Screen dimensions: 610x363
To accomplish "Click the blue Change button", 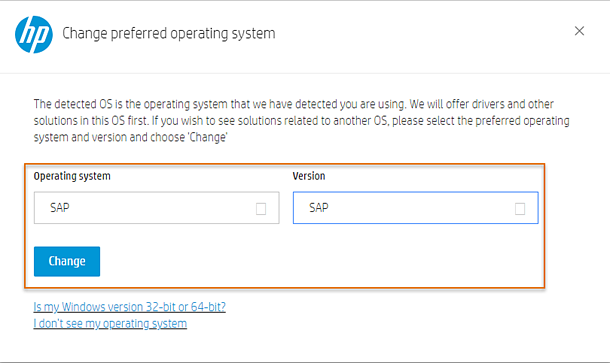I will pyautogui.click(x=67, y=261).
